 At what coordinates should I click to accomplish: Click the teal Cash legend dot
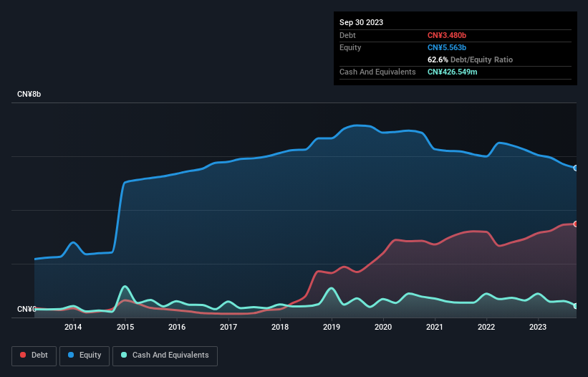(125, 355)
